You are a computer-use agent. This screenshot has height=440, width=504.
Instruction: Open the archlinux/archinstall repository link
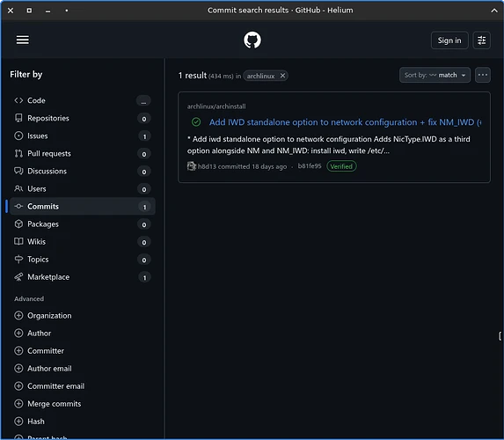point(216,106)
